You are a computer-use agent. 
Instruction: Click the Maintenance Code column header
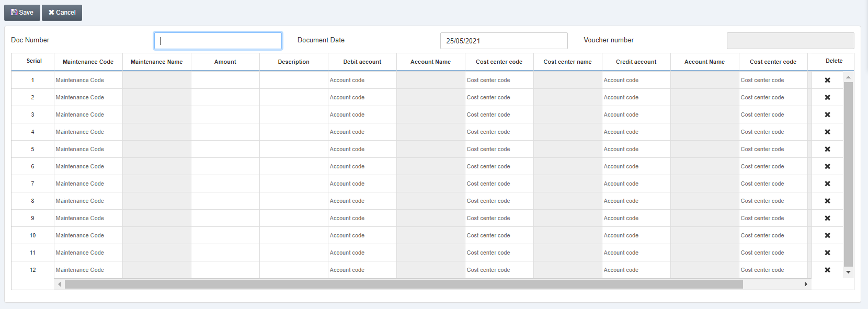click(88, 62)
